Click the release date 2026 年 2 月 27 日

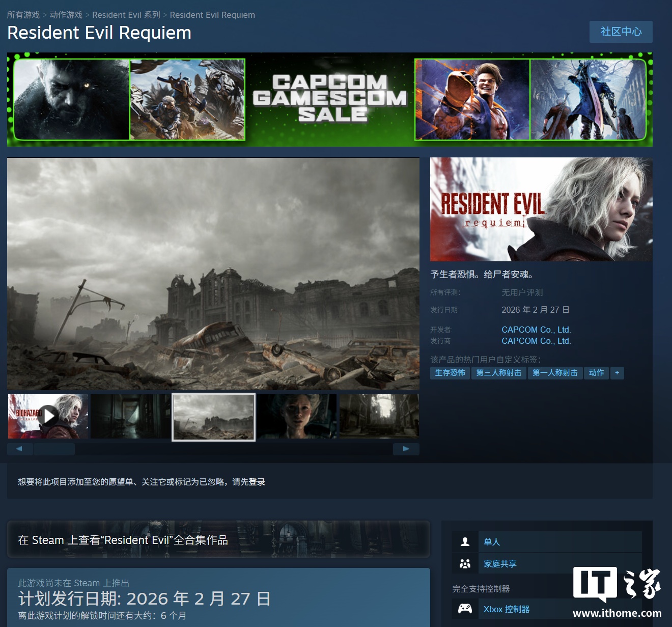click(x=536, y=310)
